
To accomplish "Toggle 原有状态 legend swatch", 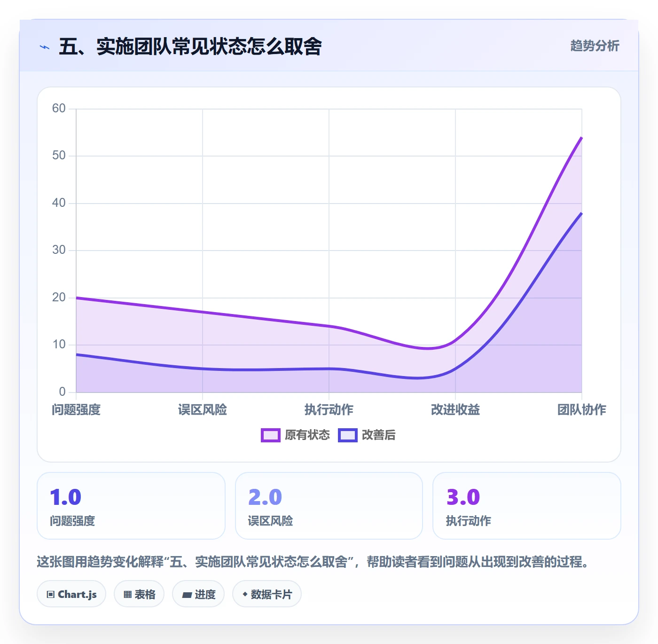I will (271, 435).
